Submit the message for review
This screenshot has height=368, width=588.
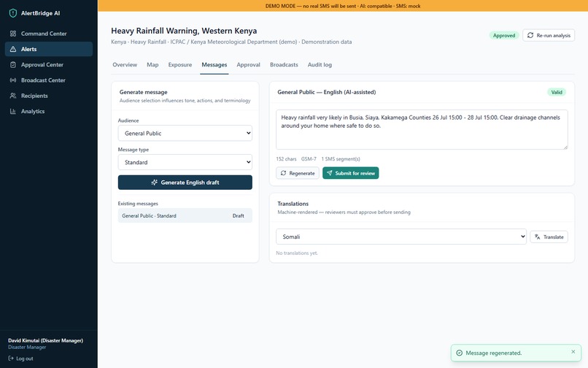pyautogui.click(x=351, y=173)
